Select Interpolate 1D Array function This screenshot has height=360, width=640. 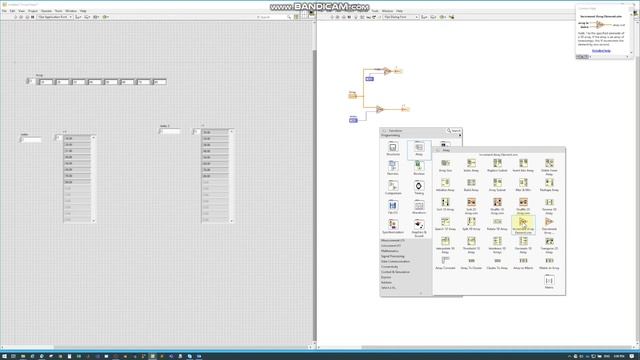pos(445,245)
